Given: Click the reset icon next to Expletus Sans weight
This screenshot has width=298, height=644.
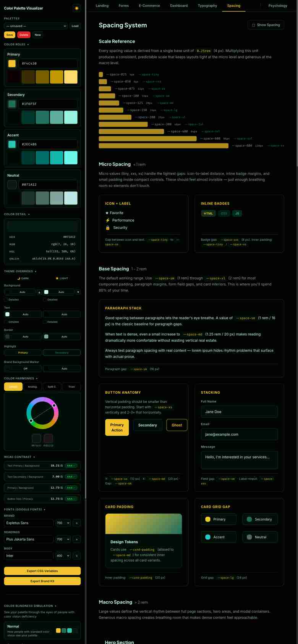Looking at the screenshot, I should [76, 523].
